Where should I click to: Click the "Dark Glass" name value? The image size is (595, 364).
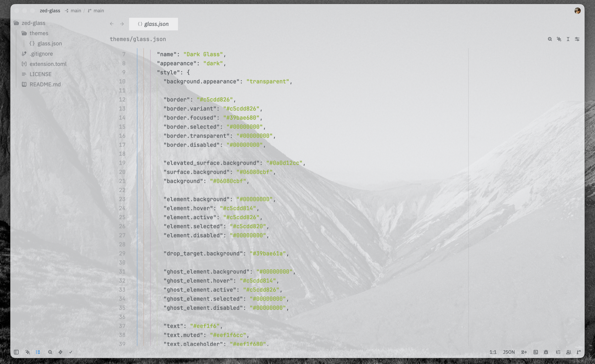(x=203, y=54)
